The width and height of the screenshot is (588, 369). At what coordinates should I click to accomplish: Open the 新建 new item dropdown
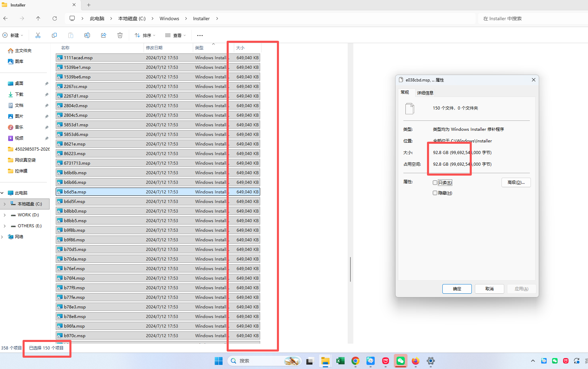coord(13,35)
